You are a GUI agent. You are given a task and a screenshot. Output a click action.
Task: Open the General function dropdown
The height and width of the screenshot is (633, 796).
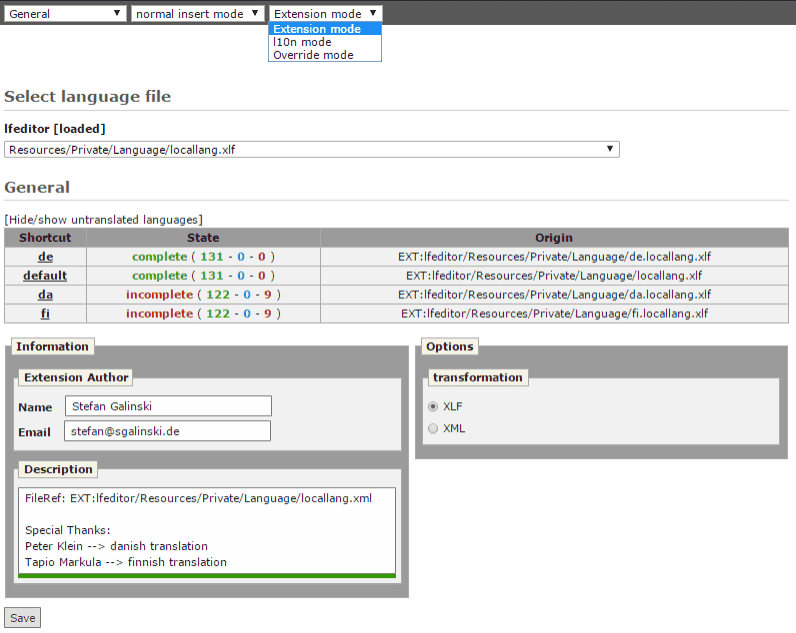click(x=64, y=14)
